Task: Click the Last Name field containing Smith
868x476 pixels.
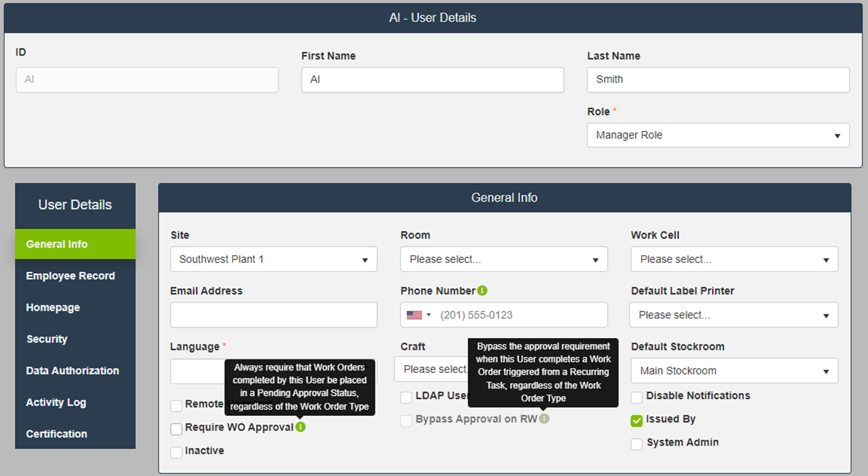Action: tap(718, 80)
